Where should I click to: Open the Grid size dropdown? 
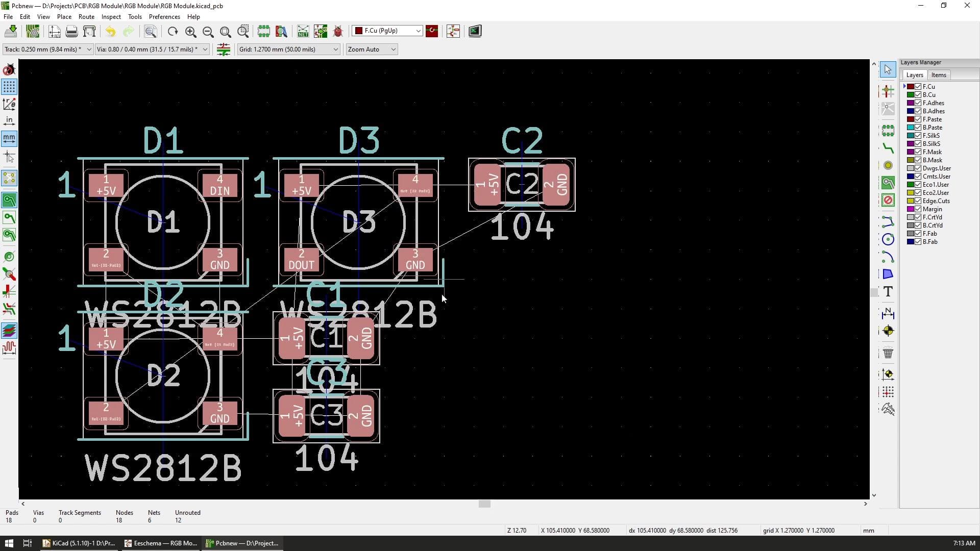[334, 49]
